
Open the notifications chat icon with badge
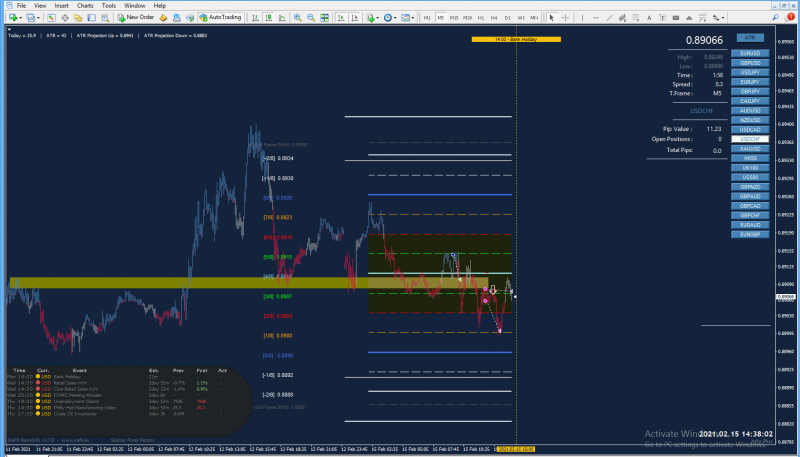790,17
